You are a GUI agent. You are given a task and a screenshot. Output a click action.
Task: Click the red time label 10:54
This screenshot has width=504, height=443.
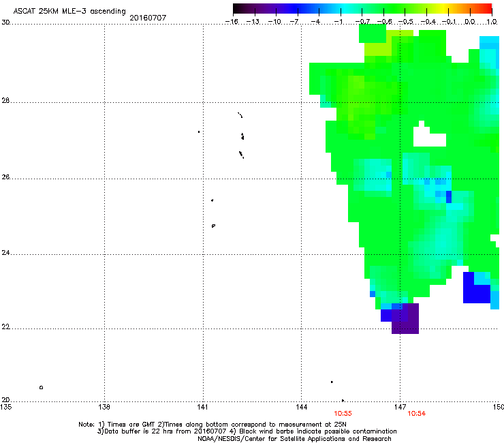(417, 414)
